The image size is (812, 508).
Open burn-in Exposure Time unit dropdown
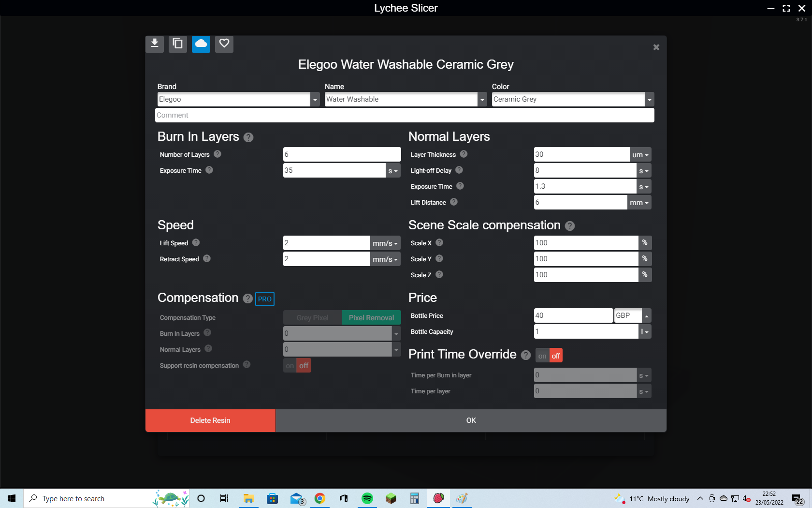click(393, 170)
